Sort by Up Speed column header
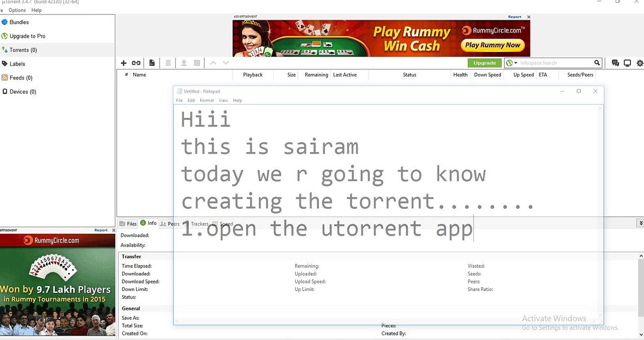Viewport: 644px width, 340px height. [x=524, y=75]
